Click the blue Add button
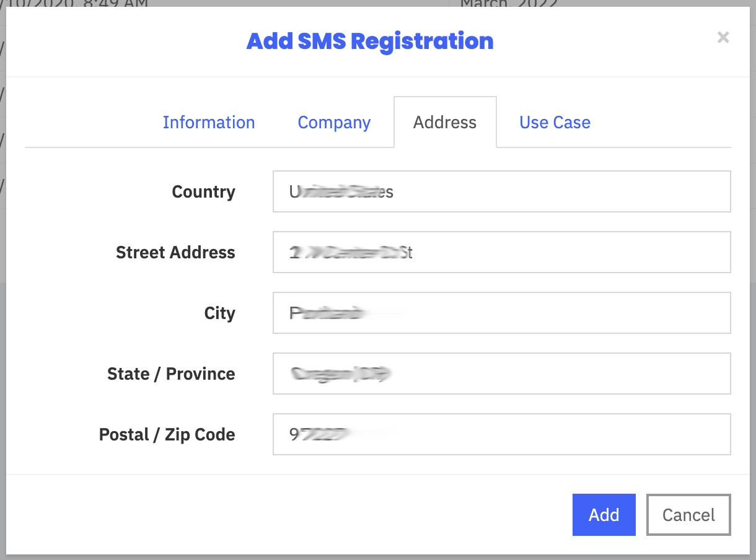This screenshot has height=560, width=756. (604, 515)
